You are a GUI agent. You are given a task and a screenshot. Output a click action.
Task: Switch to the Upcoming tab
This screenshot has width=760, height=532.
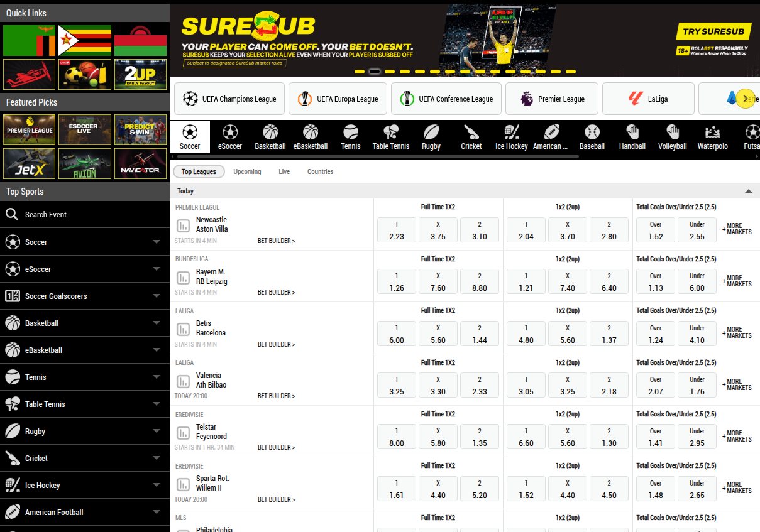point(247,171)
